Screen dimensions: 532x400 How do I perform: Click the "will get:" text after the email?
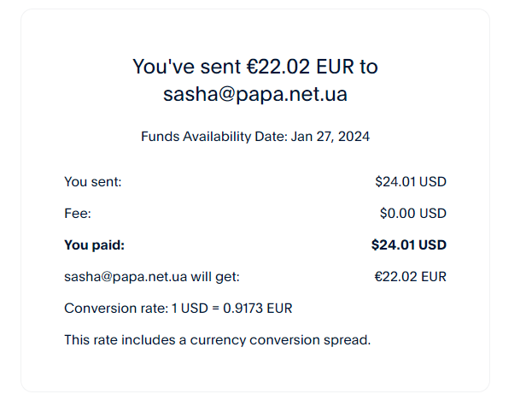pos(214,276)
